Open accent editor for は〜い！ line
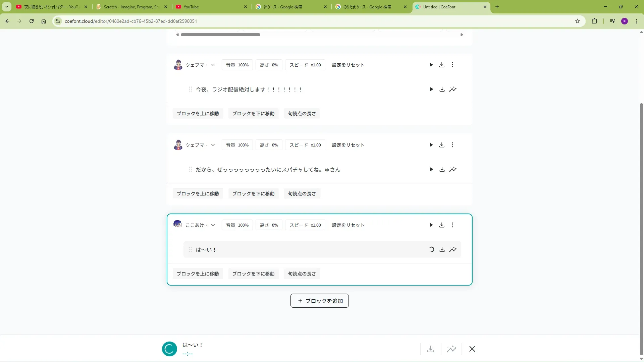 tap(453, 249)
